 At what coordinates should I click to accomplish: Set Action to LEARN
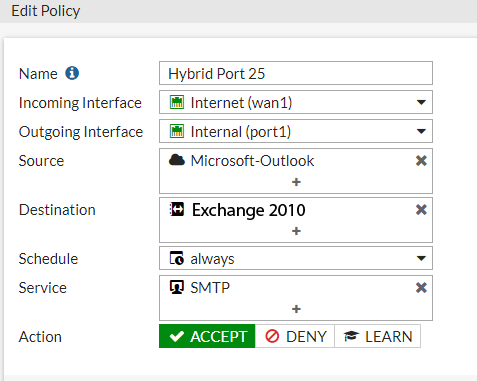pyautogui.click(x=378, y=336)
